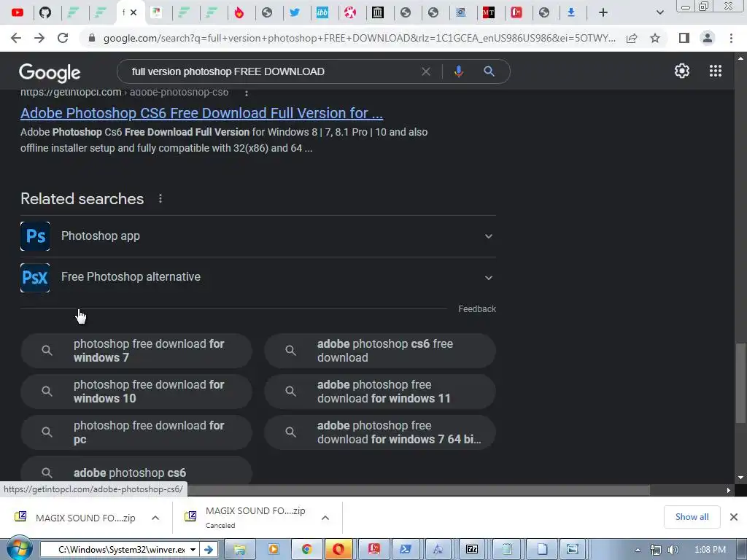Viewport: 747px width, 560px height.
Task: View site security lock information
Action: (92, 38)
